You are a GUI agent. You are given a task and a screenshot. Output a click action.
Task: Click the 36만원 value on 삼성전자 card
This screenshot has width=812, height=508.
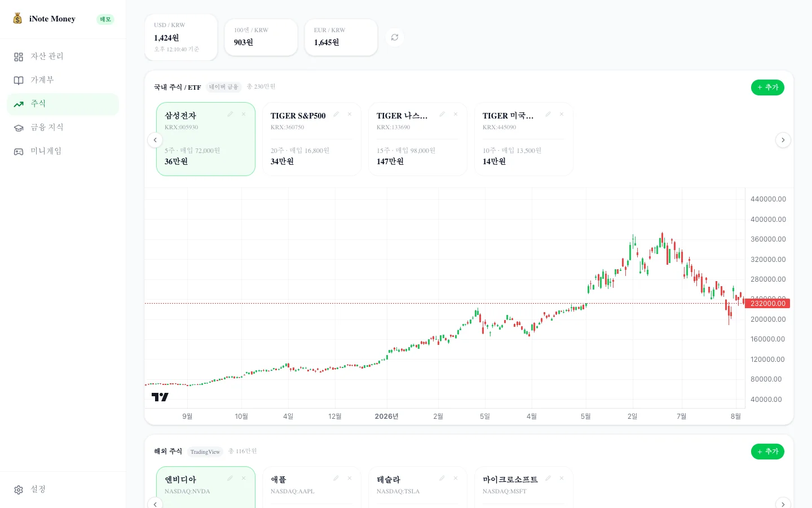click(176, 161)
